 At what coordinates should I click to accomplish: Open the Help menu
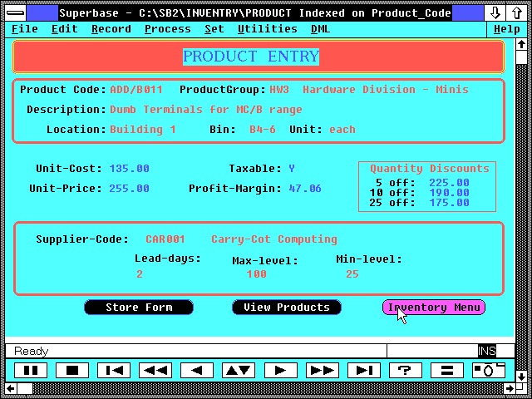click(x=506, y=29)
